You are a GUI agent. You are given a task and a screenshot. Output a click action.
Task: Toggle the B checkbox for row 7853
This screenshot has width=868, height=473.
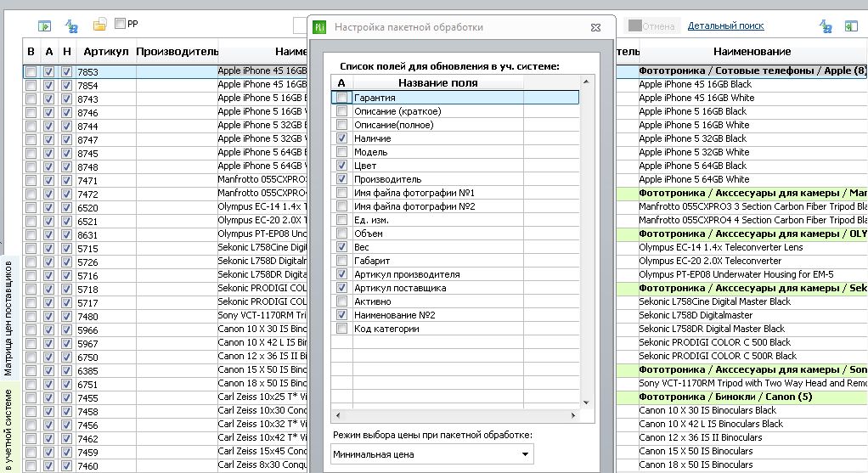[x=31, y=72]
